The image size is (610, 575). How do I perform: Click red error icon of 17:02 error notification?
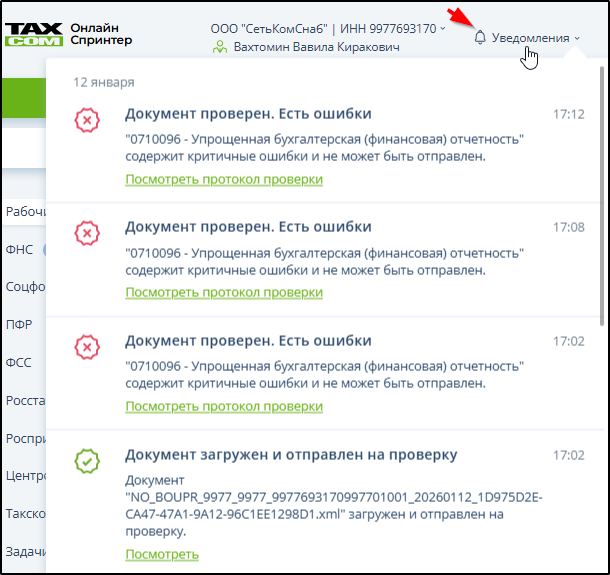point(88,348)
